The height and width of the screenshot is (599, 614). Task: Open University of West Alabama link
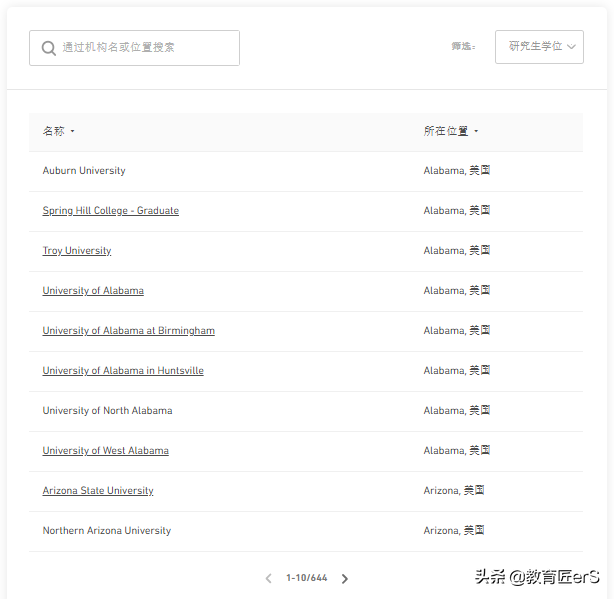pos(105,451)
